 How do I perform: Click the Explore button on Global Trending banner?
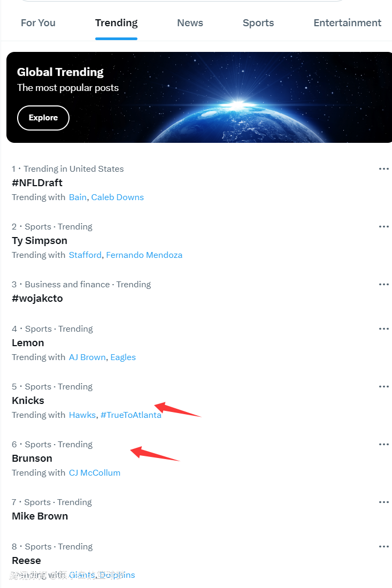click(x=43, y=118)
